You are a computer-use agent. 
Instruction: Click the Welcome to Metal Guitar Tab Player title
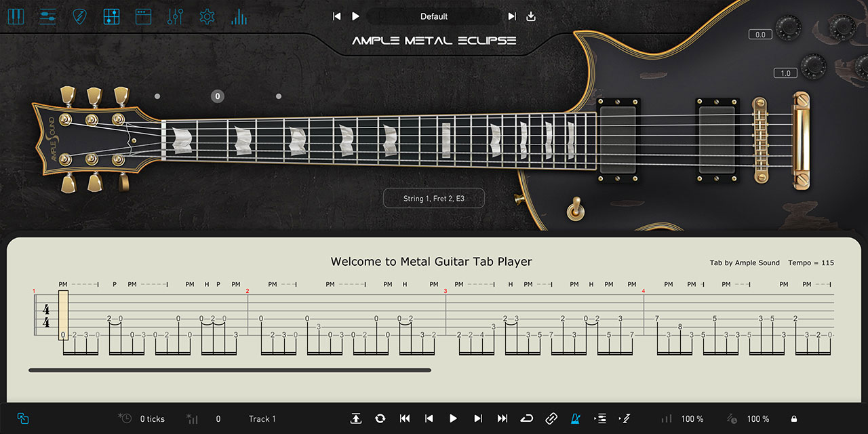[431, 261]
